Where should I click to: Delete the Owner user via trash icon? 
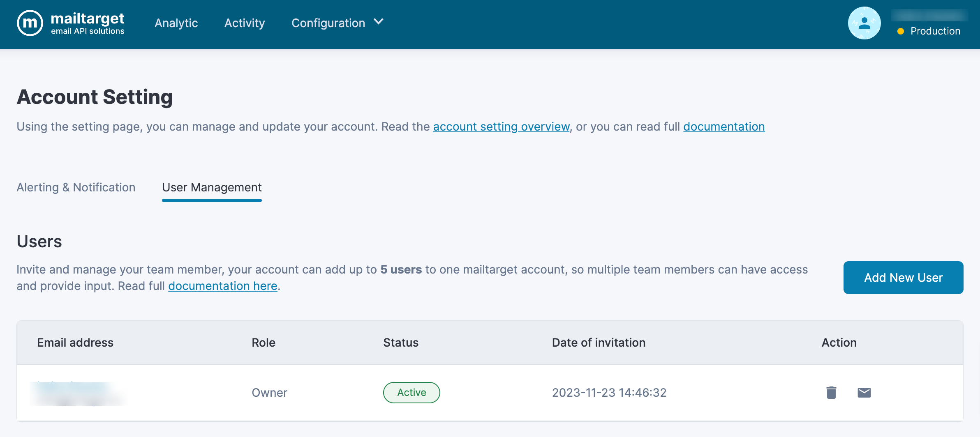pyautogui.click(x=831, y=393)
